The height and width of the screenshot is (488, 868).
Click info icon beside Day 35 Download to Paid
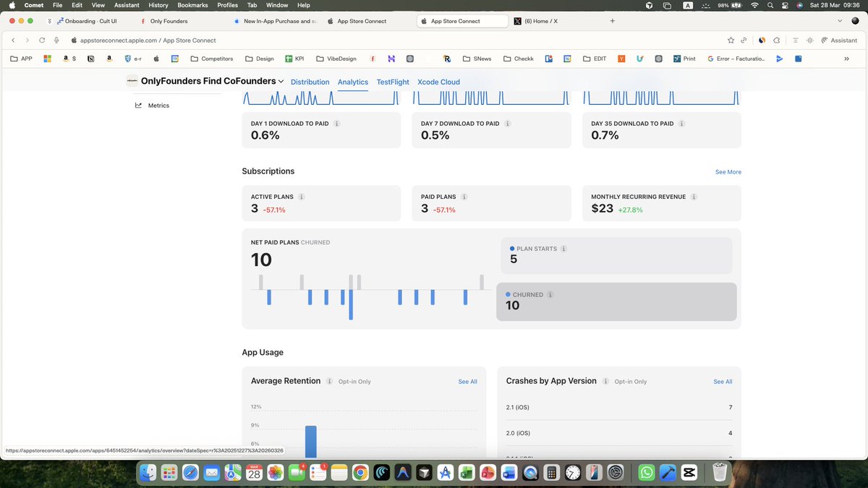click(x=682, y=124)
